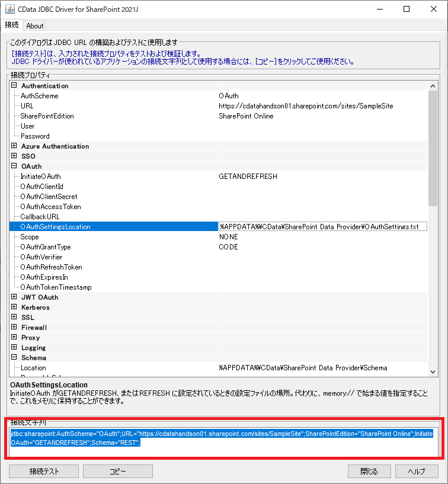Select the SharePointEdition property
This screenshot has height=484, width=448.
47,116
